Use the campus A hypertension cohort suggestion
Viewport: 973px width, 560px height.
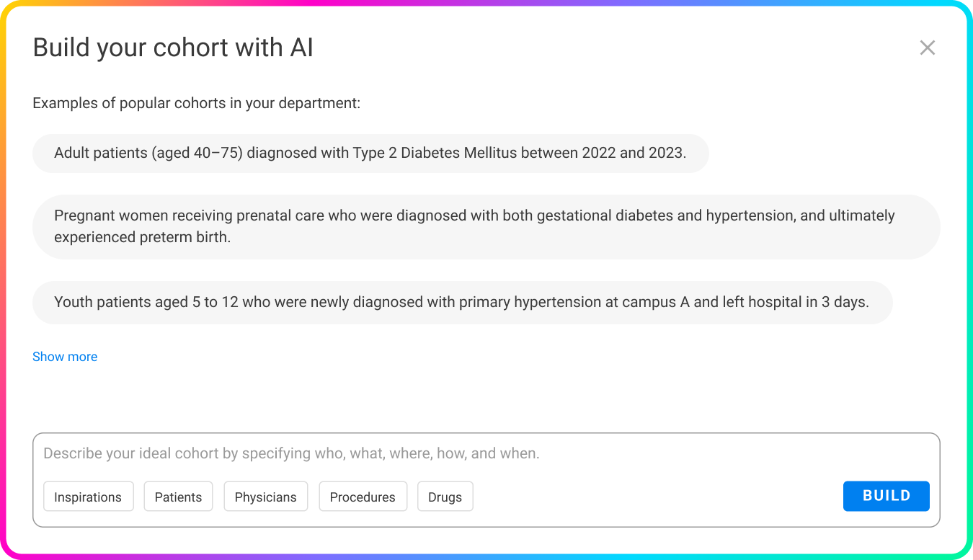(462, 302)
